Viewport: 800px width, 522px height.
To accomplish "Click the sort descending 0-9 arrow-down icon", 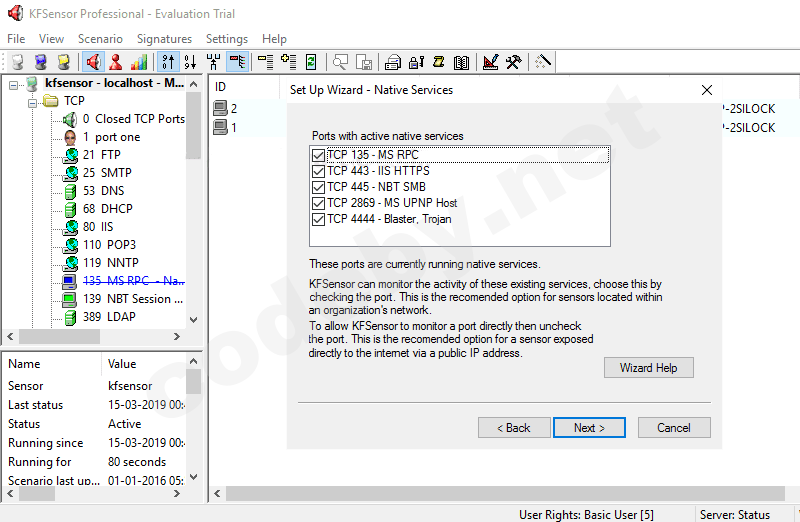I will [190, 62].
